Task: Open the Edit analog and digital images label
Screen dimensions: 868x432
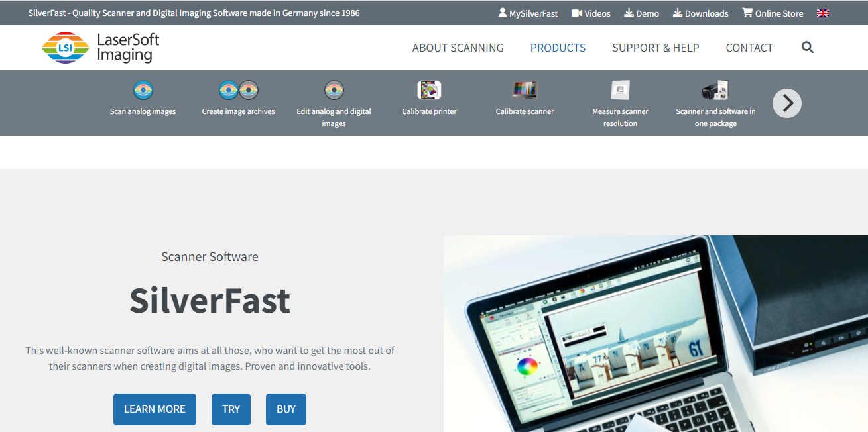Action: [x=334, y=117]
